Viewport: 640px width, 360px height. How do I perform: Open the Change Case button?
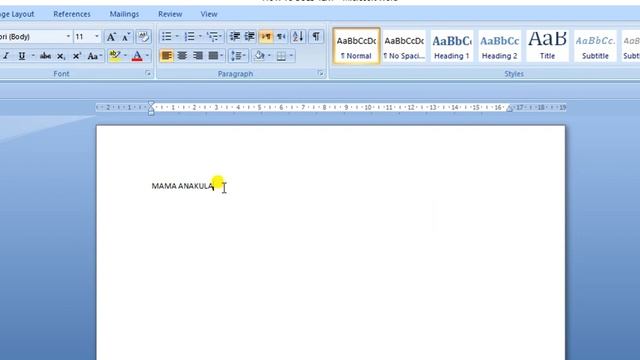click(94, 56)
